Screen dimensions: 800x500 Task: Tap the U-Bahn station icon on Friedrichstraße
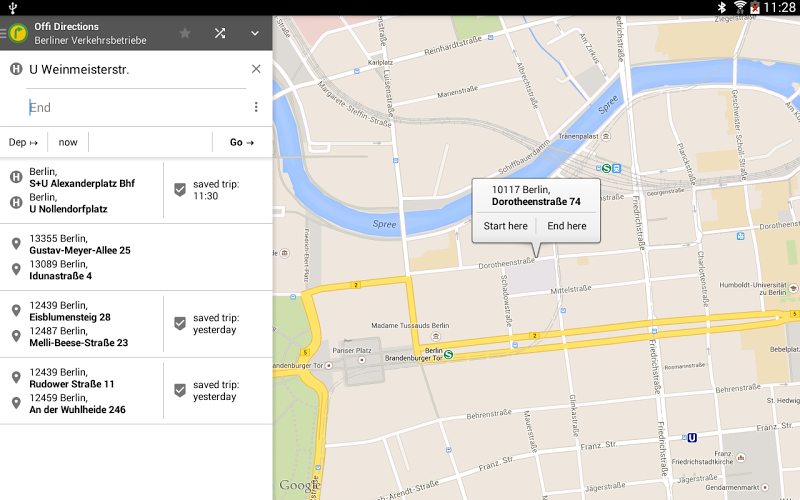(691, 437)
